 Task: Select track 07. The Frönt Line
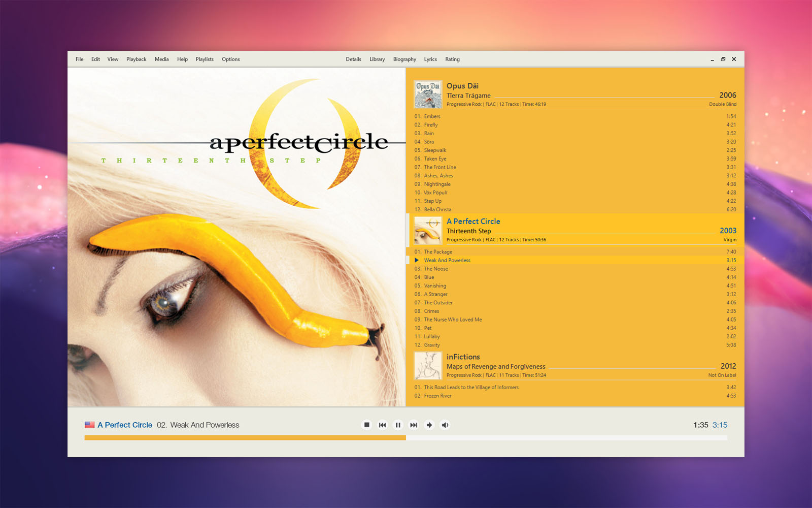pos(575,167)
